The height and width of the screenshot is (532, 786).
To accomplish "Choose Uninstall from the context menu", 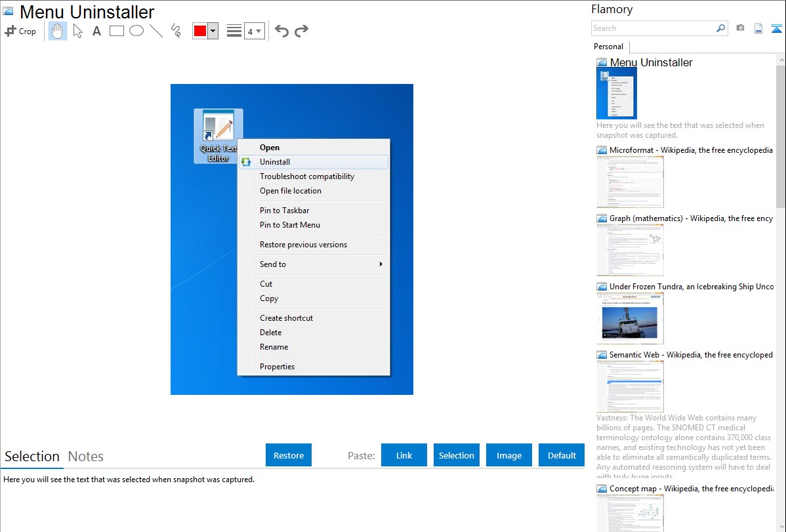I will (x=314, y=162).
